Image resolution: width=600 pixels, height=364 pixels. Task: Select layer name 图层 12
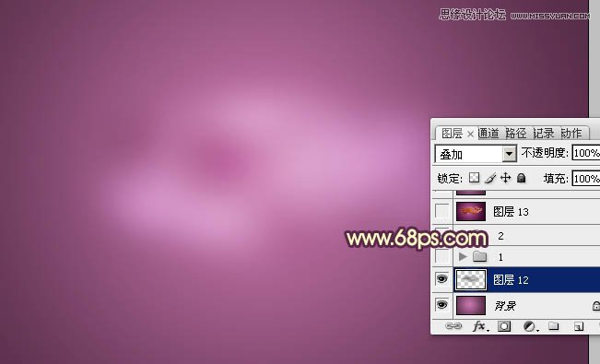click(x=511, y=280)
